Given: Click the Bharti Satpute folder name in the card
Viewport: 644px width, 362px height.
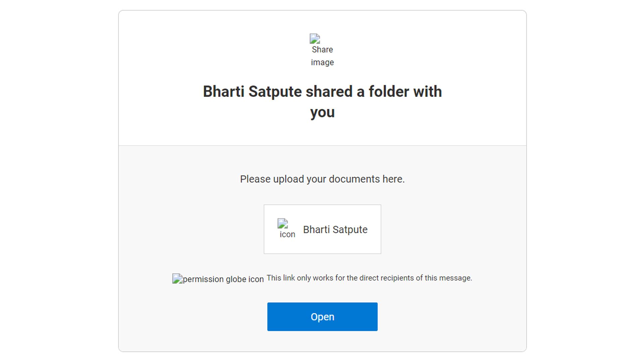Looking at the screenshot, I should 335,230.
